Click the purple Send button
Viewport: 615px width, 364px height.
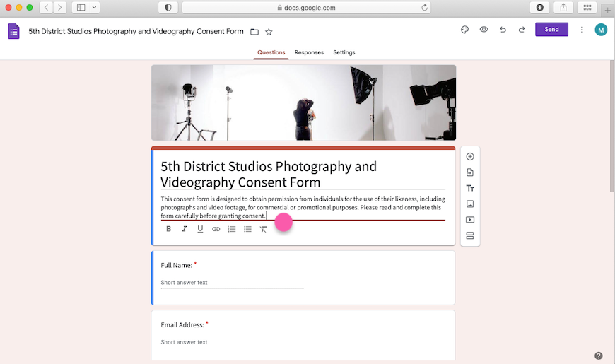click(551, 30)
